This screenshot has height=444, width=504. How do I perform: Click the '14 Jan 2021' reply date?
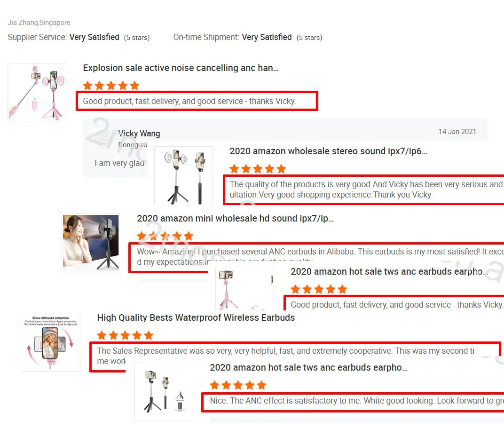(457, 132)
